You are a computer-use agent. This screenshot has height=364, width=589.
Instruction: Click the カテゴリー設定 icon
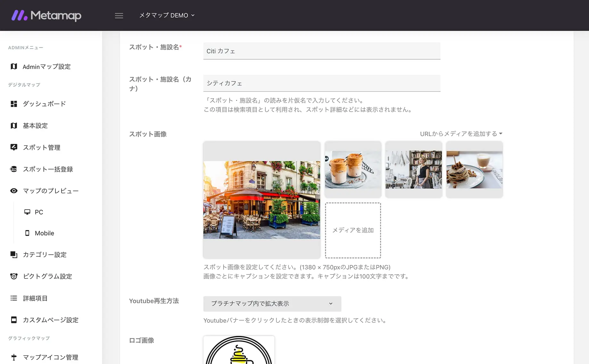[x=14, y=255]
